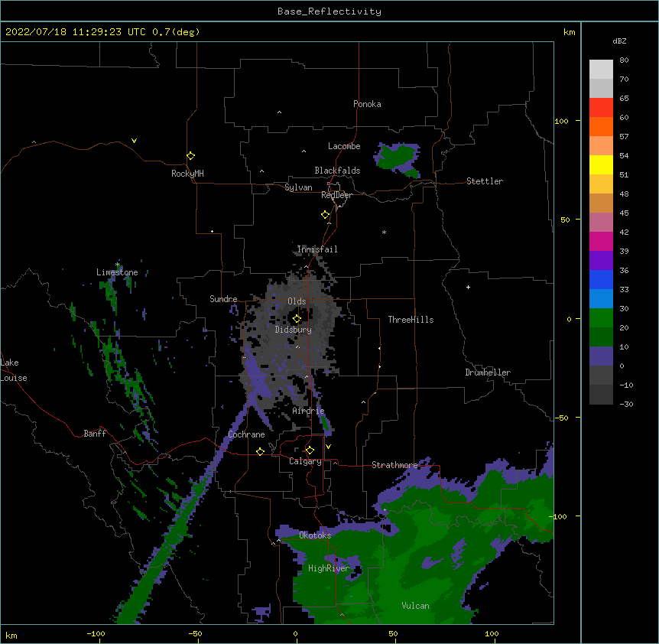Screen dimensions: 659x644
Task: Pick the violet purple swatch in dBZ legend
Action: (601, 260)
